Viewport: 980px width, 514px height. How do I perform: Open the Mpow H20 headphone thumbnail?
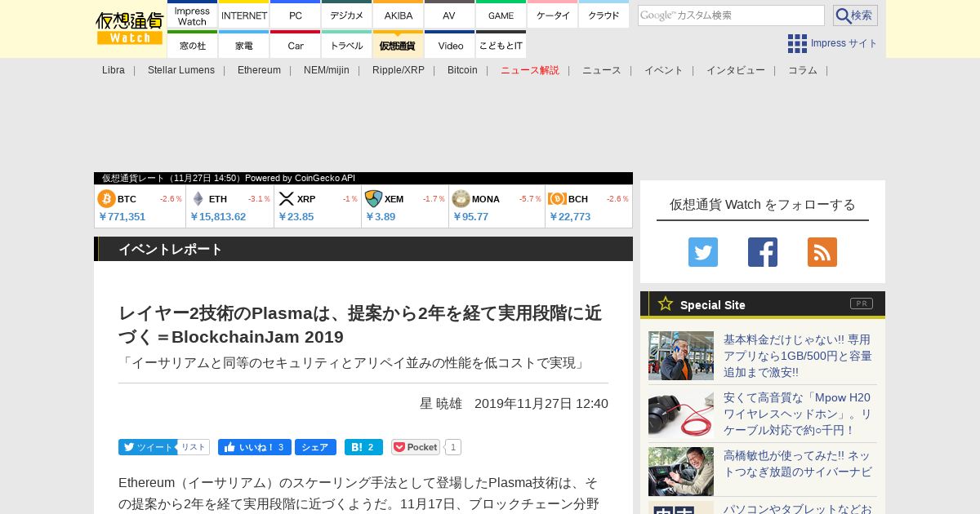(681, 414)
